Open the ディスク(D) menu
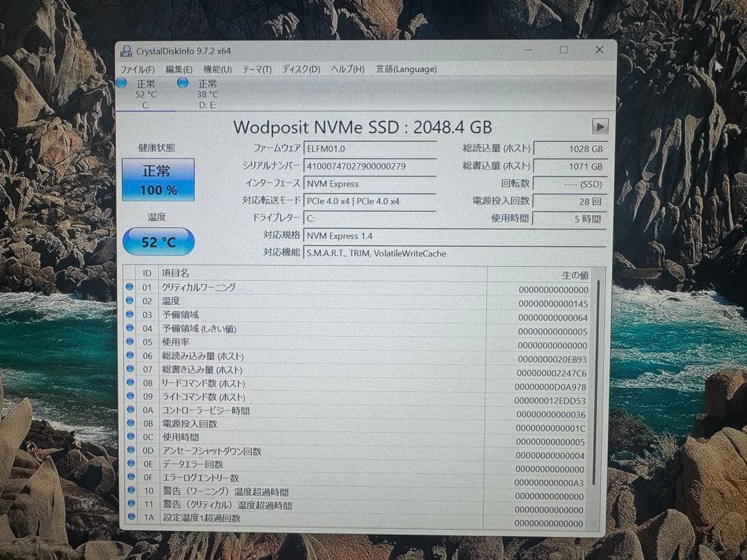 coord(300,69)
